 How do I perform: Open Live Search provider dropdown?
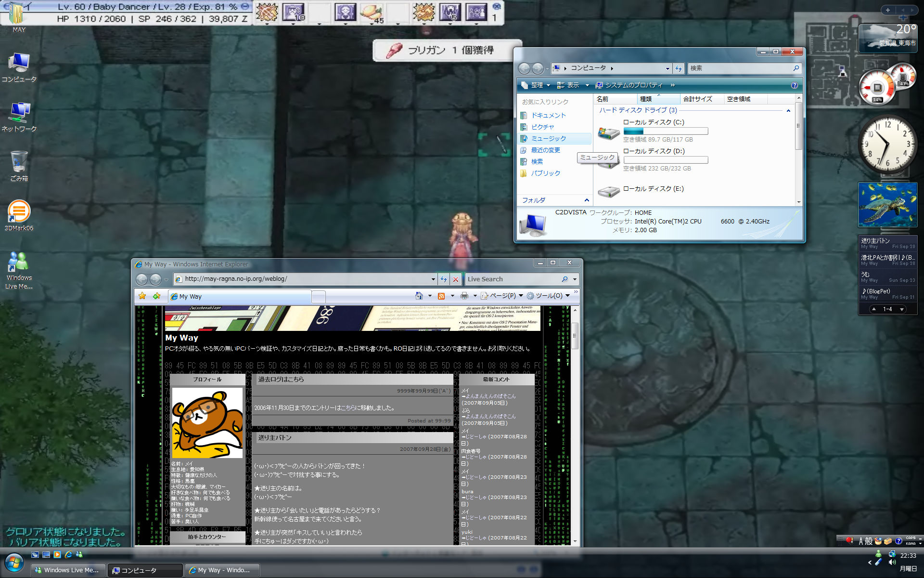pyautogui.click(x=575, y=279)
